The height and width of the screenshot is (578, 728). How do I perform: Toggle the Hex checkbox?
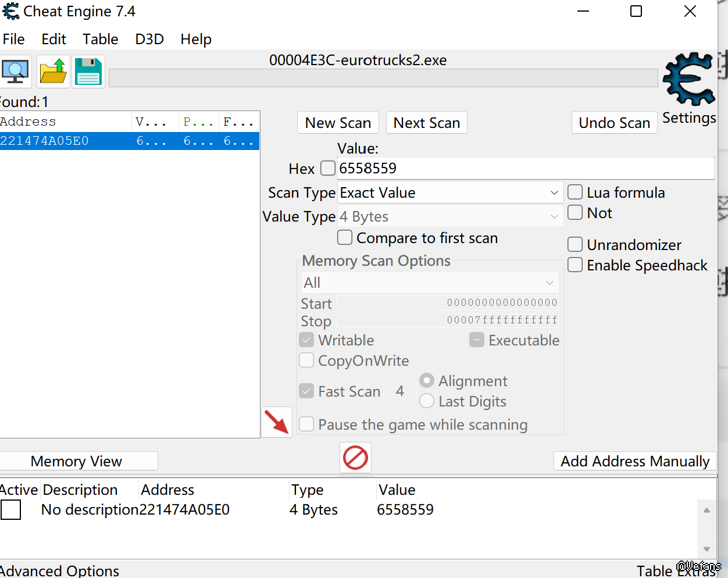(328, 168)
